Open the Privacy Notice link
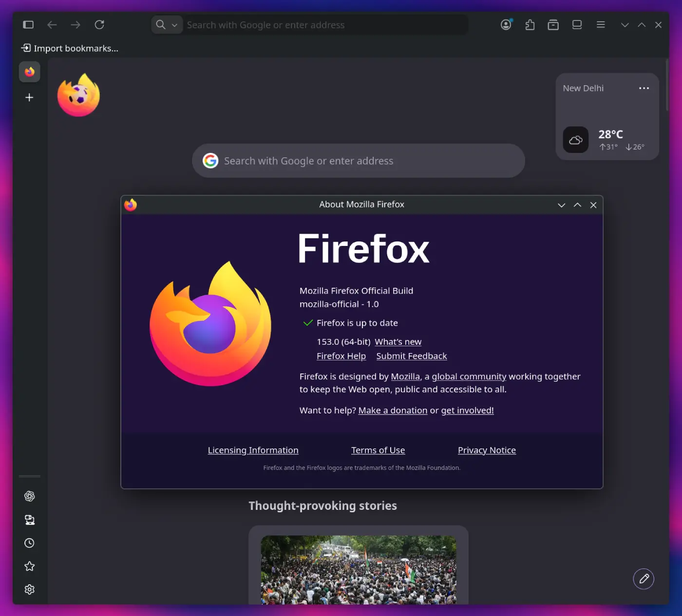The height and width of the screenshot is (616, 682). pos(487,450)
